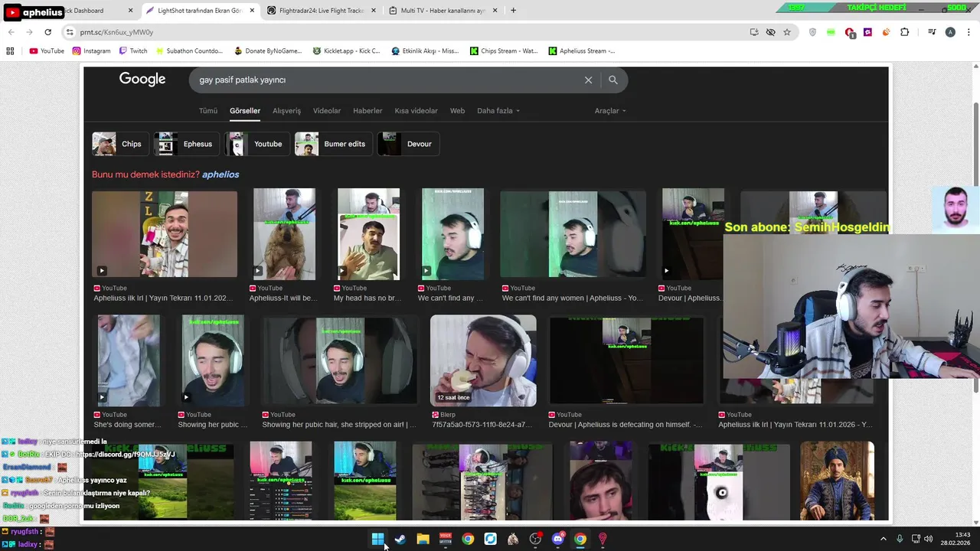Select the Kısa videolar search tab
Viewport: 980px width, 551px height.
coord(416,111)
